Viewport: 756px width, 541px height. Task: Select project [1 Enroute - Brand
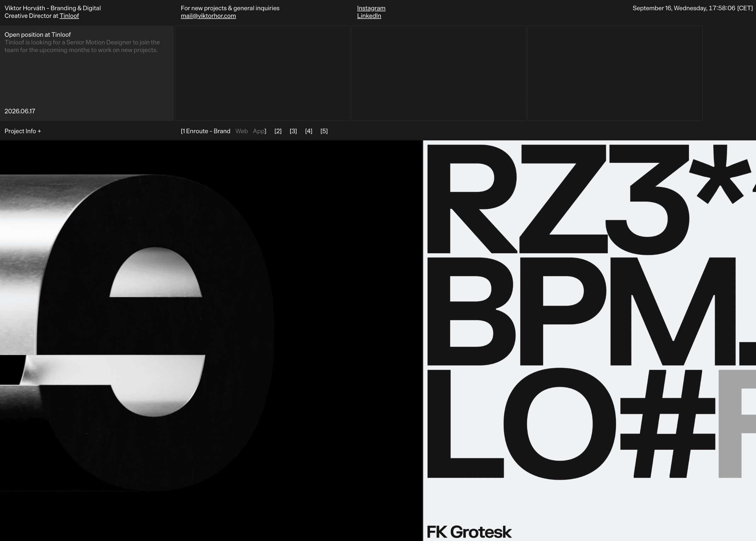(x=205, y=131)
